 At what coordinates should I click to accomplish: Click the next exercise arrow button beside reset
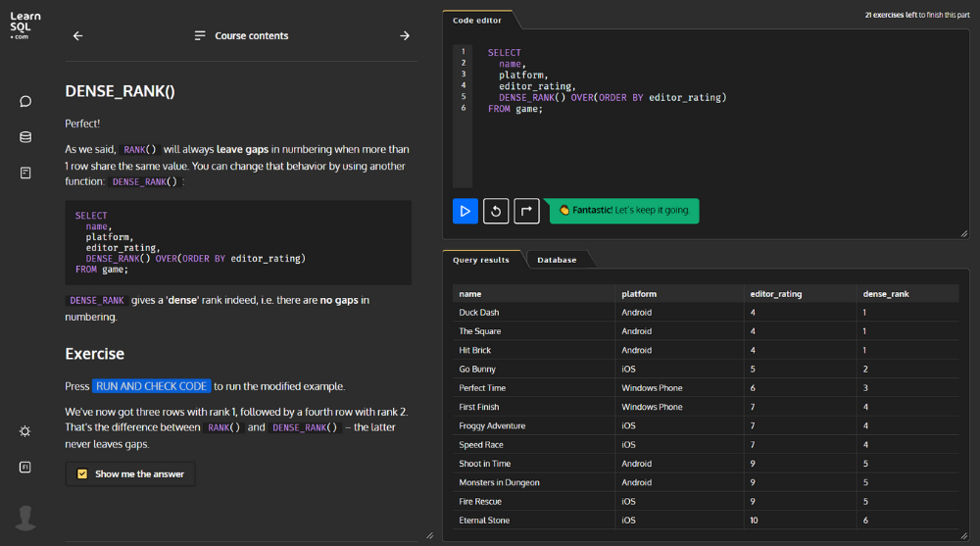(x=526, y=211)
